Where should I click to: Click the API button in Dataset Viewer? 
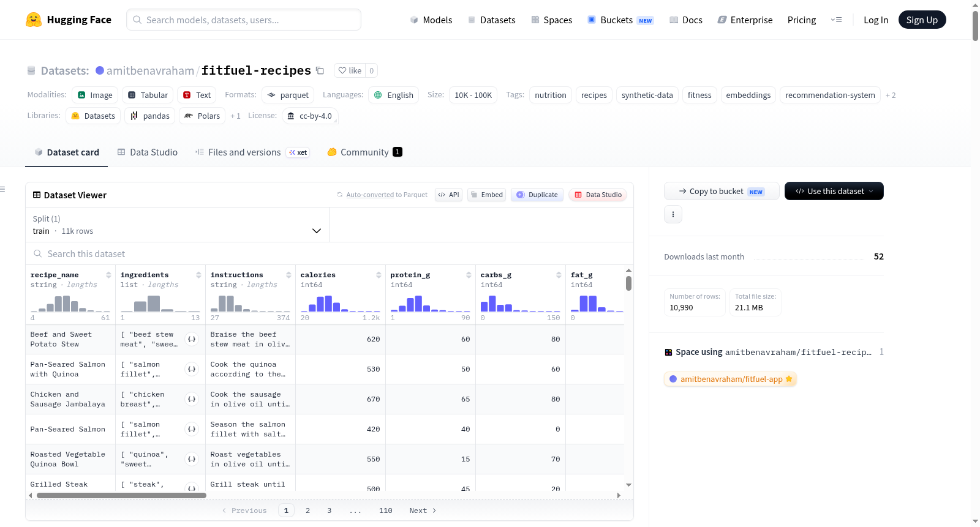(448, 195)
